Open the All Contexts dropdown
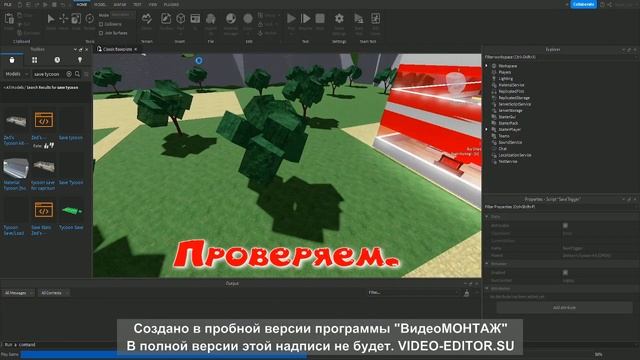The height and width of the screenshot is (360, 640). tap(54, 293)
